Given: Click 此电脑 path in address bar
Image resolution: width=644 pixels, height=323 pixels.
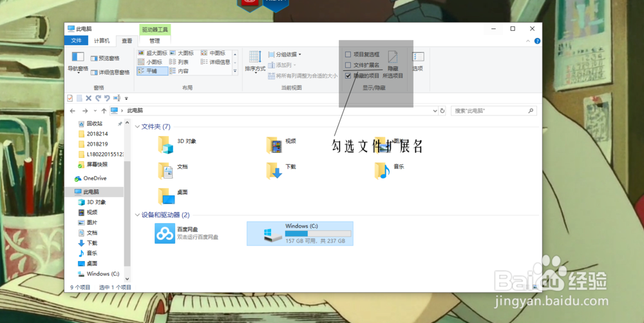Looking at the screenshot, I should point(135,110).
